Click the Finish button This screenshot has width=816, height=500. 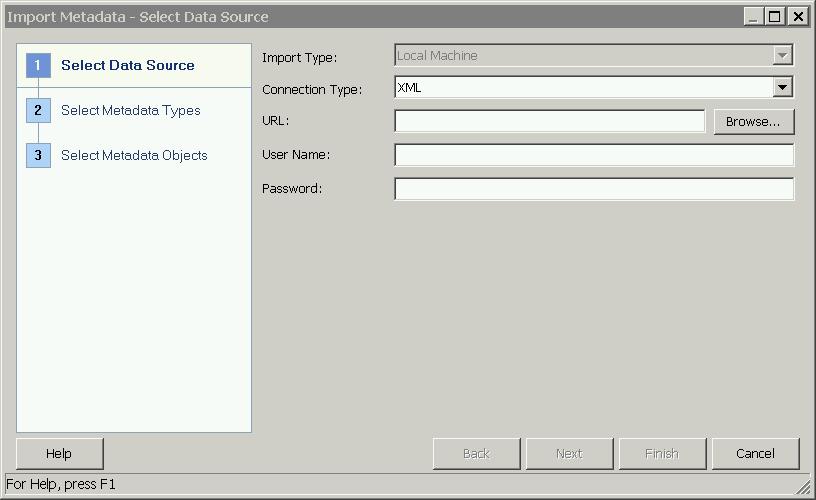click(662, 453)
